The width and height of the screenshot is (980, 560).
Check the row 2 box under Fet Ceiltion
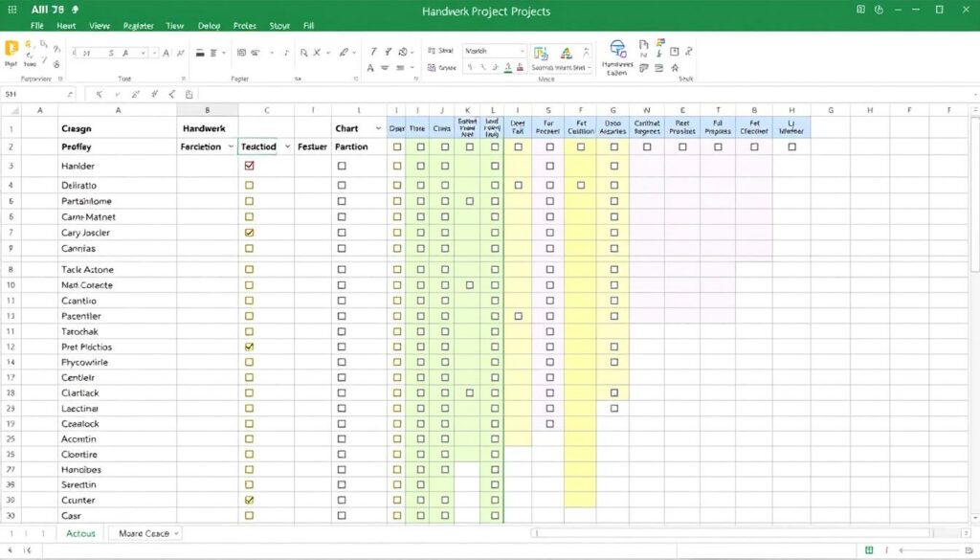[581, 146]
